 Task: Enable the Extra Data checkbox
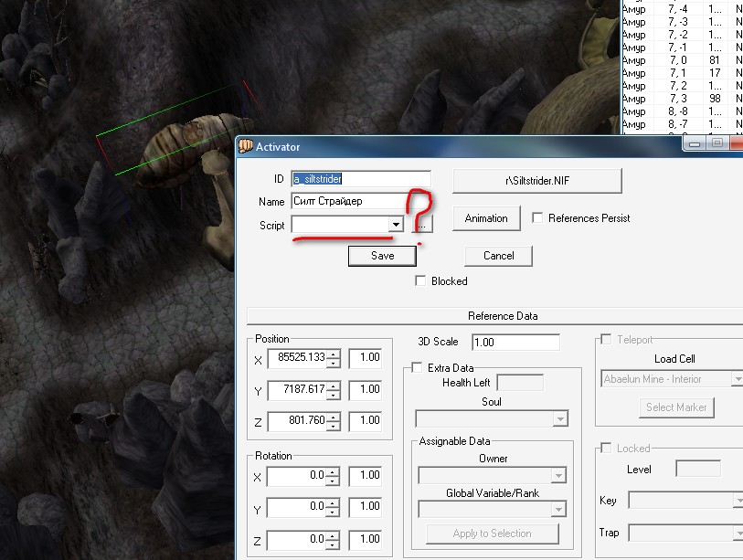pyautogui.click(x=417, y=367)
